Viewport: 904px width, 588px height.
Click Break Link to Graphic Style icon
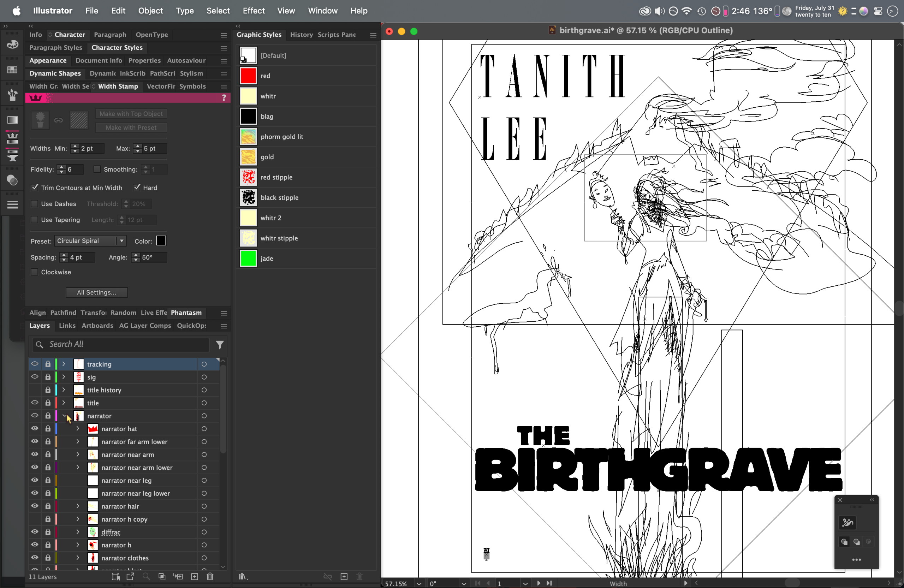327,577
